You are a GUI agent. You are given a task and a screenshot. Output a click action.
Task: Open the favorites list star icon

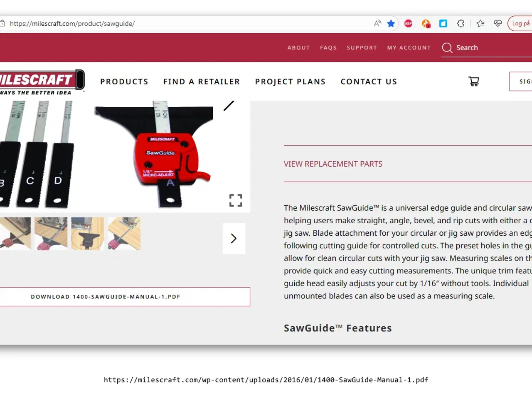point(480,23)
